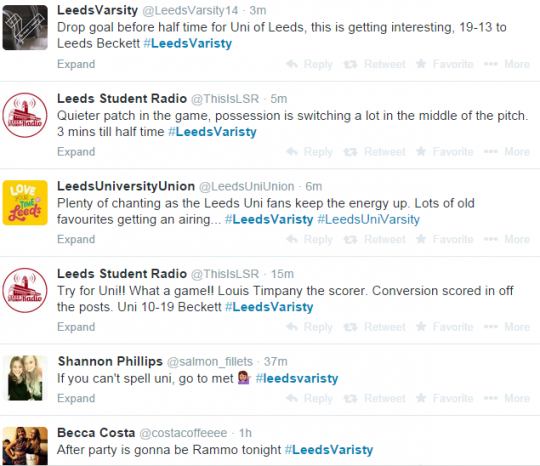The height and width of the screenshot is (466, 540).
Task: Reply to the Louis Timpany try tweet
Action: pos(309,327)
